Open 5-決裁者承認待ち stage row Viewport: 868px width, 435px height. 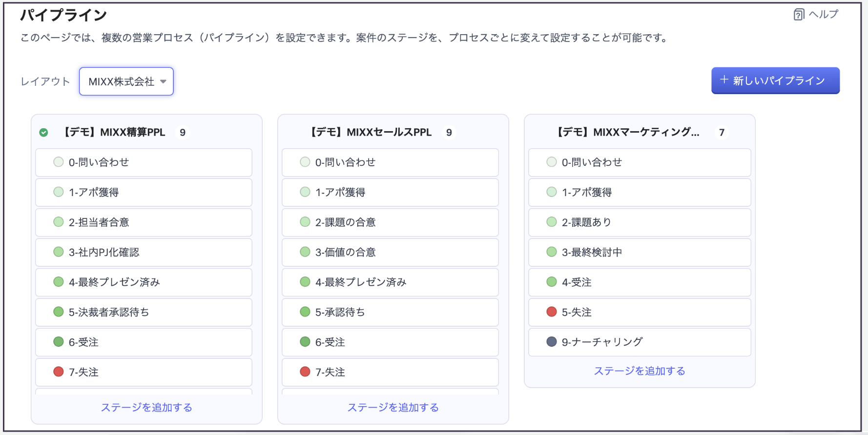pyautogui.click(x=144, y=312)
